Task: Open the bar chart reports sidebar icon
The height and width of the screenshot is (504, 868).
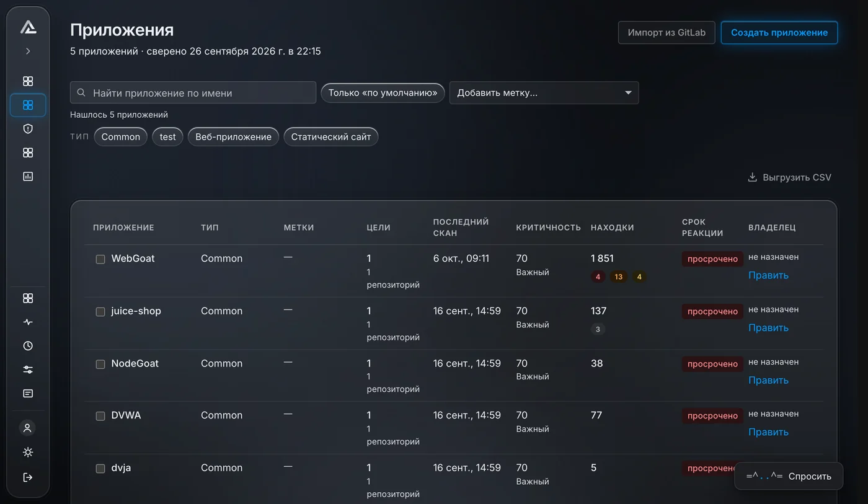Action: click(x=28, y=177)
